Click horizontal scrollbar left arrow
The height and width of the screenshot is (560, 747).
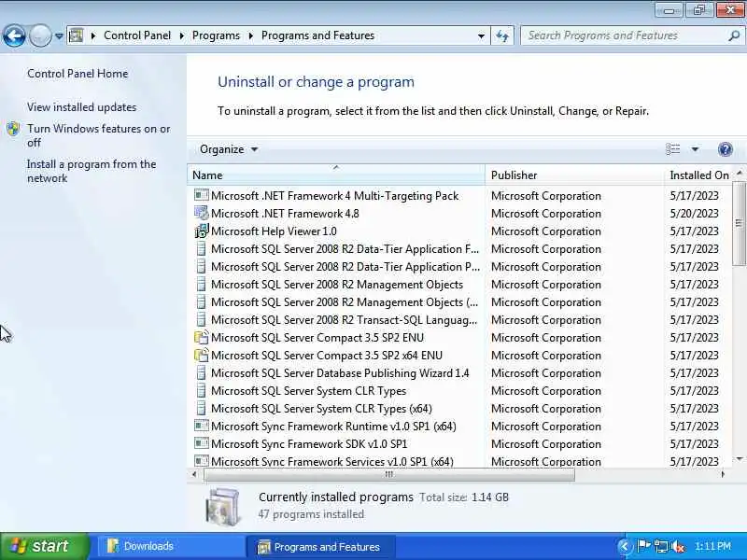[194, 474]
